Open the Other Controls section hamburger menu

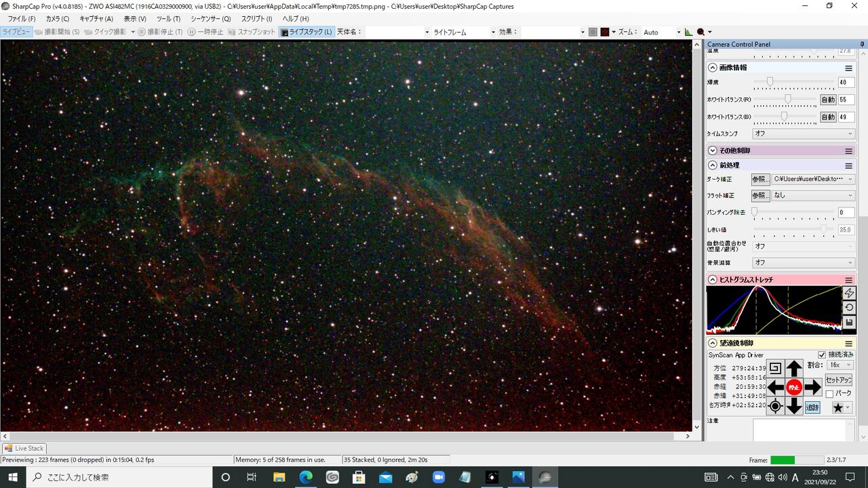pyautogui.click(x=848, y=150)
